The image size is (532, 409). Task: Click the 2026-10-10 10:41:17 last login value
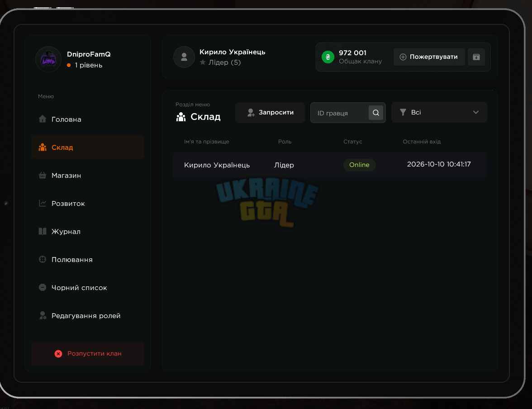point(439,164)
